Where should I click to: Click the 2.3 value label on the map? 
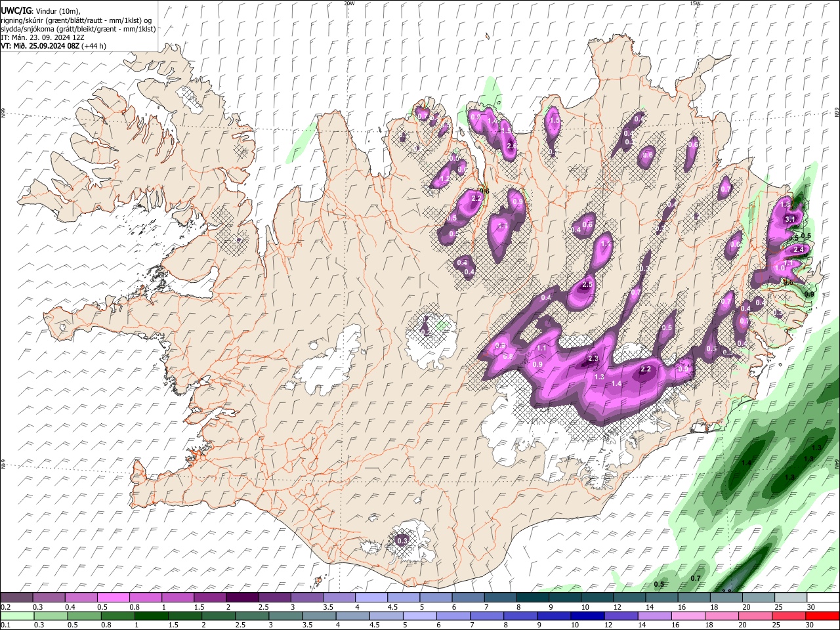pyautogui.click(x=593, y=358)
